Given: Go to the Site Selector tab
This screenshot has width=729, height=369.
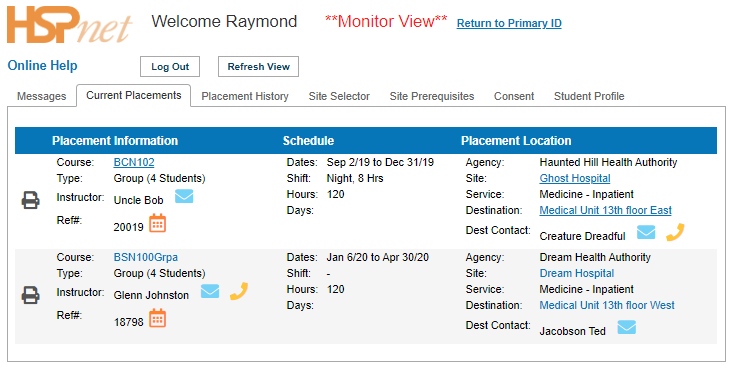Looking at the screenshot, I should [x=339, y=96].
